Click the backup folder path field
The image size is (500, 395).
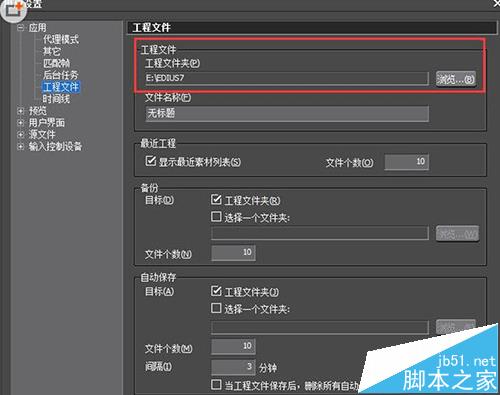(x=320, y=233)
